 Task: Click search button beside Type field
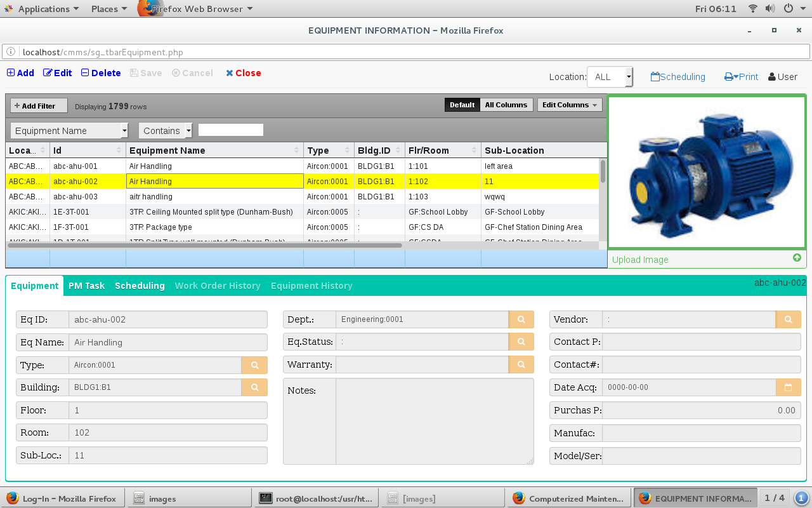254,365
